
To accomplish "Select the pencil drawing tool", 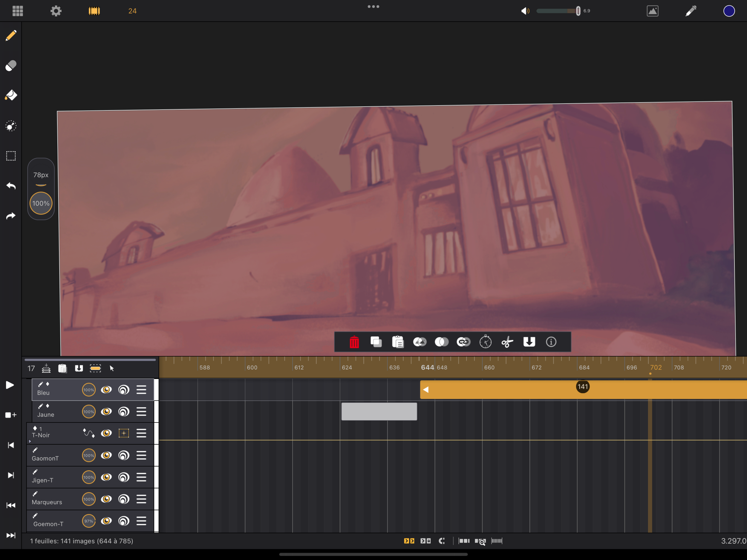I will (11, 36).
